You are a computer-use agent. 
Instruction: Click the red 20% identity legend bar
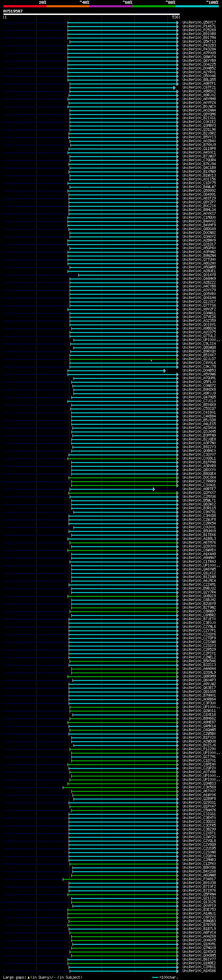click(25, 6)
